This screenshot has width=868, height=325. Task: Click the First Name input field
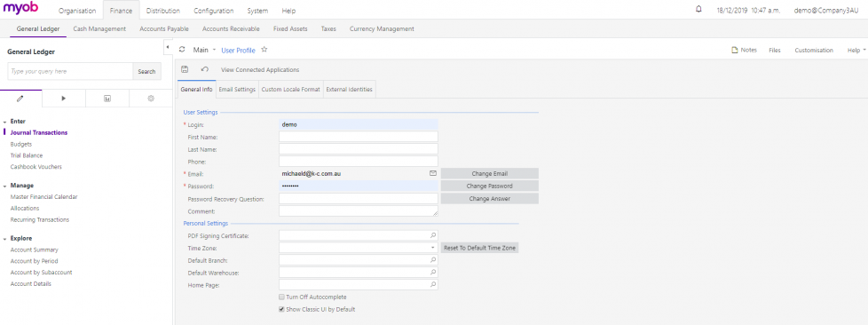tap(359, 137)
